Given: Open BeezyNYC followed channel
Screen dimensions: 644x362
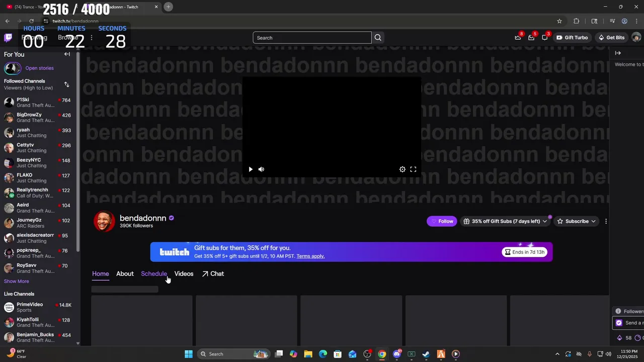Looking at the screenshot, I should 38,163.
